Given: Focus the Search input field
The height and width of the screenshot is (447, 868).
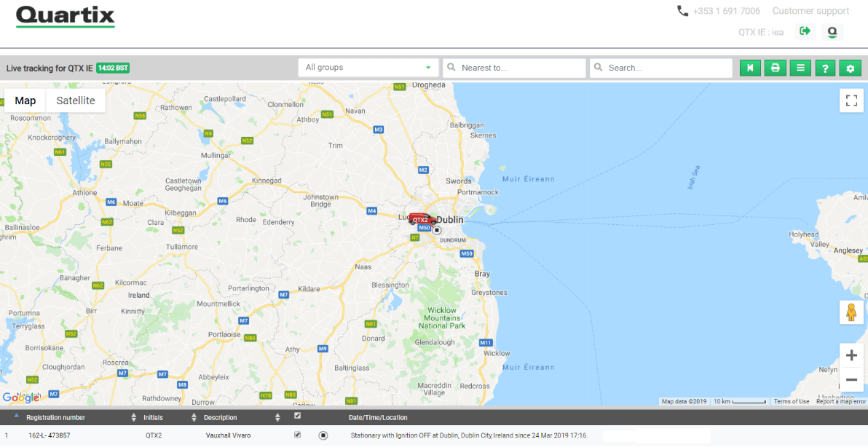Looking at the screenshot, I should (661, 68).
